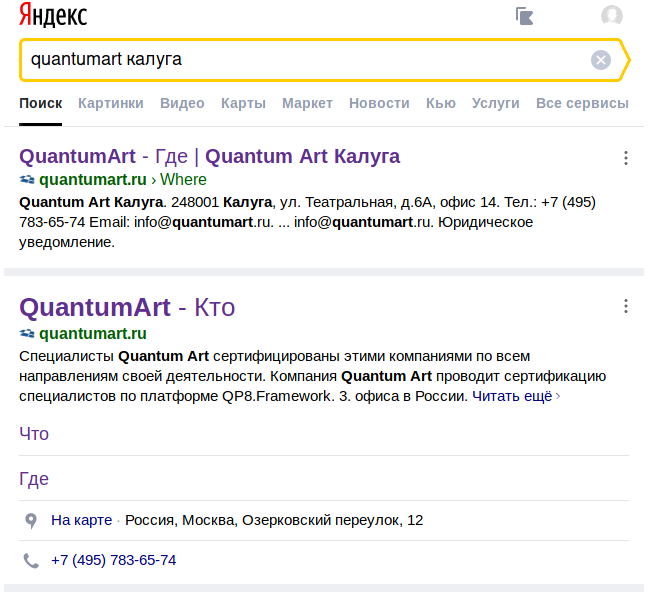Open options menu for first search result
655x603 pixels.
pos(625,158)
